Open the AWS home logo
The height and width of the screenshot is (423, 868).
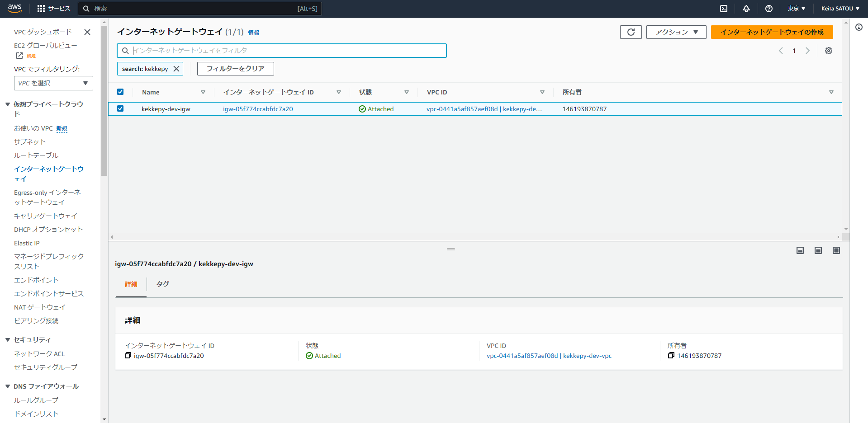[x=15, y=8]
